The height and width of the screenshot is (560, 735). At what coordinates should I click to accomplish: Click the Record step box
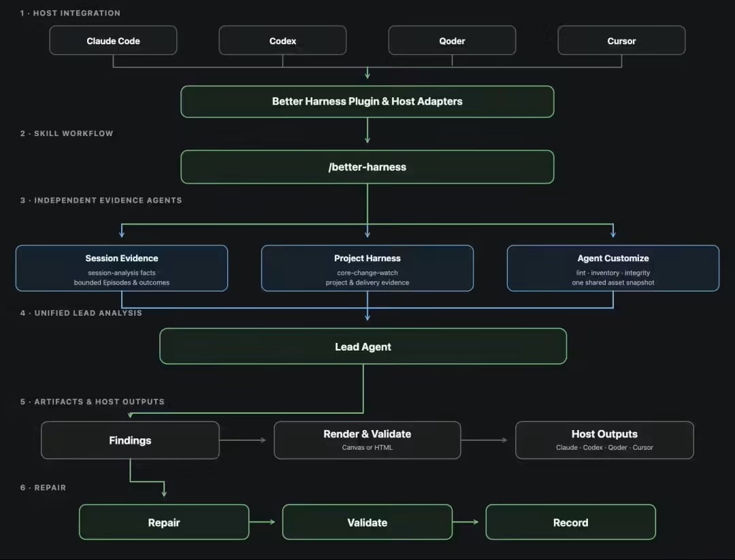coord(570,522)
